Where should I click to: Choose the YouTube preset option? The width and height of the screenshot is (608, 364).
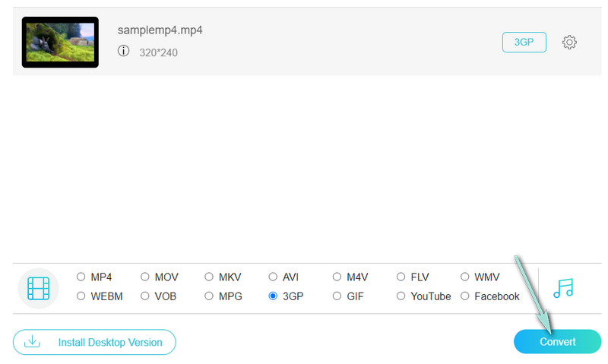point(401,296)
